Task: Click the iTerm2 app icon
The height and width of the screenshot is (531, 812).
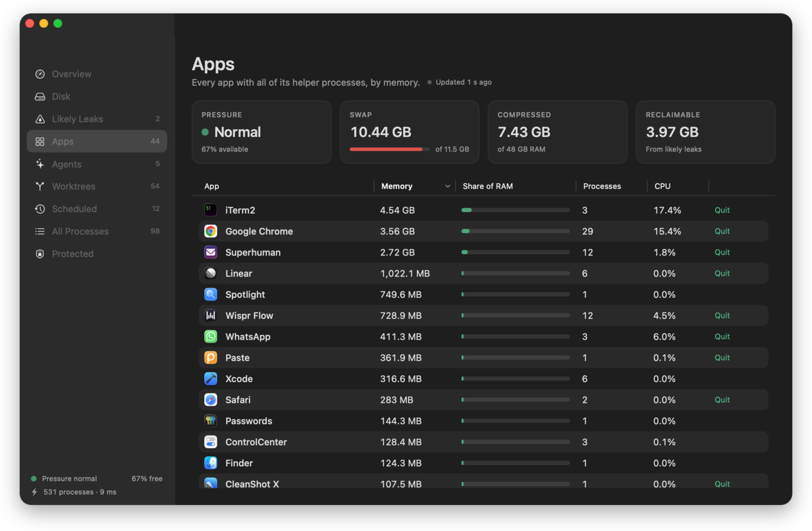Action: (x=211, y=210)
